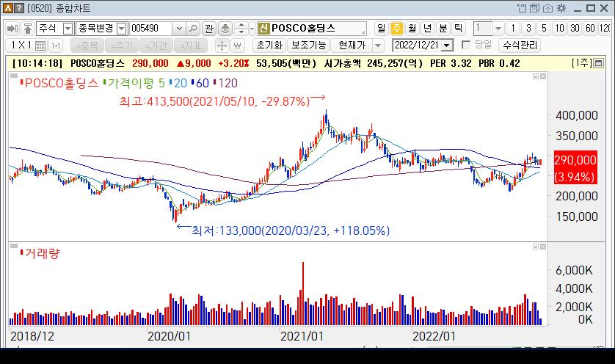Select the 주 (weekly) period
Image resolution: width=615 pixels, height=364 pixels.
pos(396,28)
